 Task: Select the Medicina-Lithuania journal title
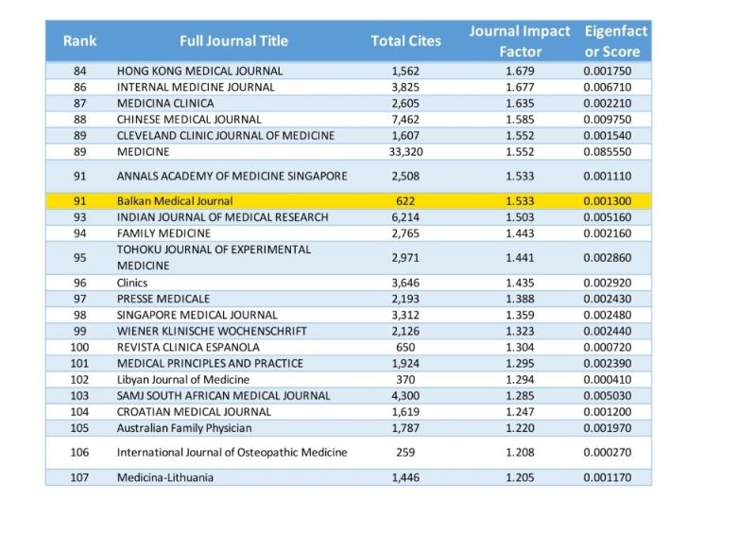(x=164, y=477)
